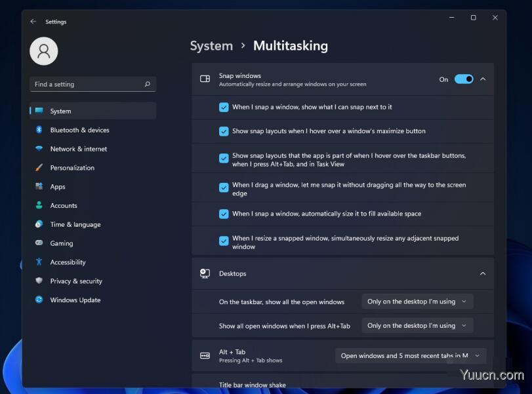Screen dimensions: 532x394
Task: Click the Find a setting search box
Action: [93, 84]
